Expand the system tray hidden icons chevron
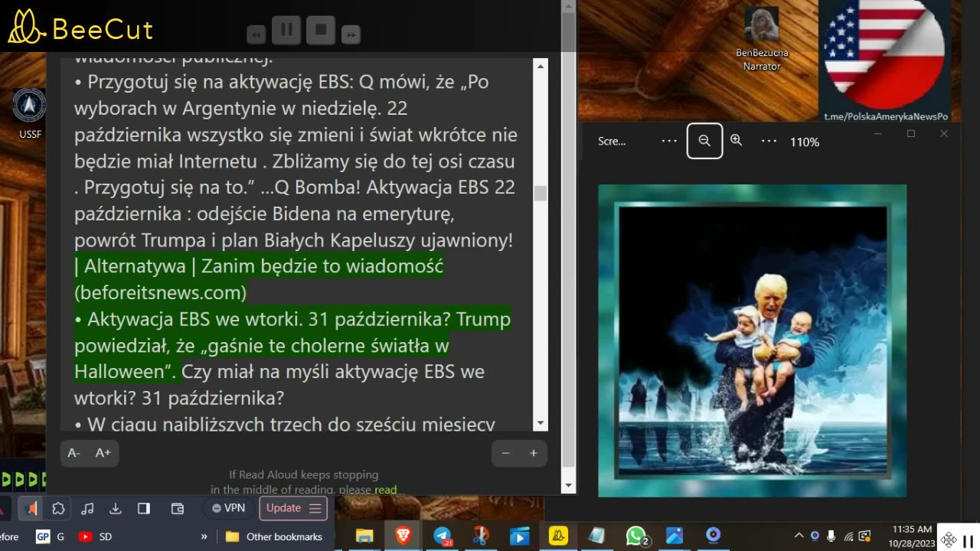 [x=799, y=536]
